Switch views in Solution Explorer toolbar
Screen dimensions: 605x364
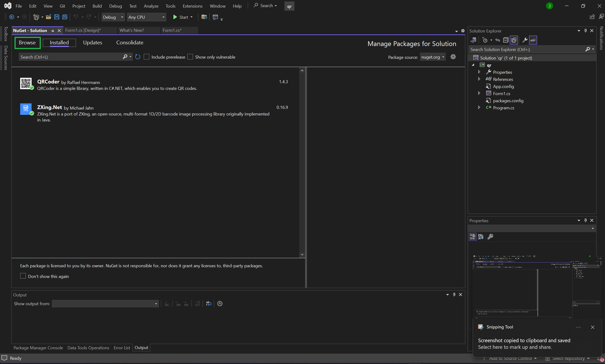click(x=473, y=40)
